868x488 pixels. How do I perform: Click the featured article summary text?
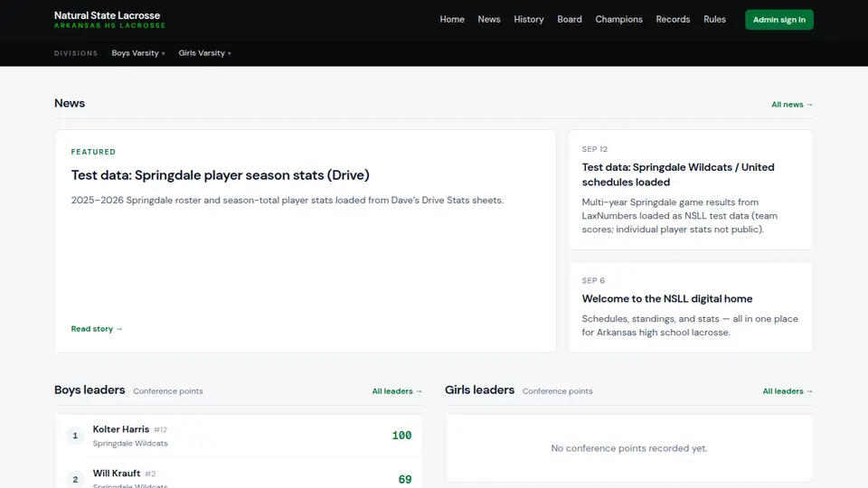[x=287, y=201]
